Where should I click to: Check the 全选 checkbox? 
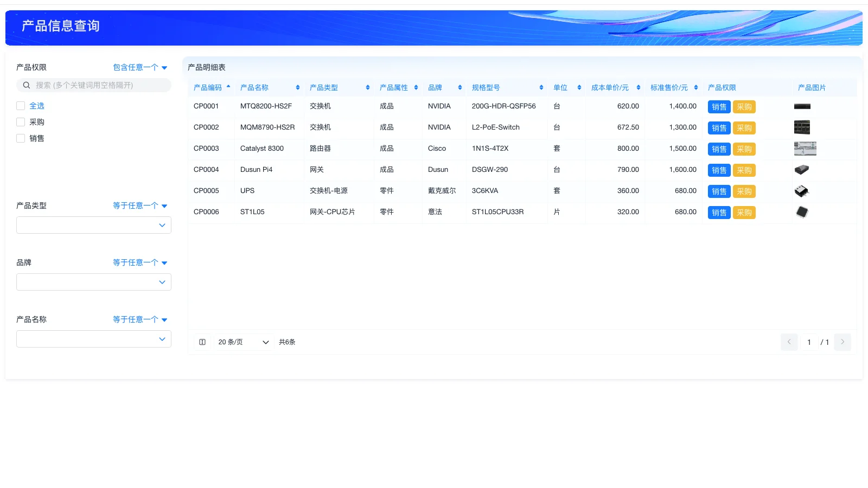(x=21, y=105)
